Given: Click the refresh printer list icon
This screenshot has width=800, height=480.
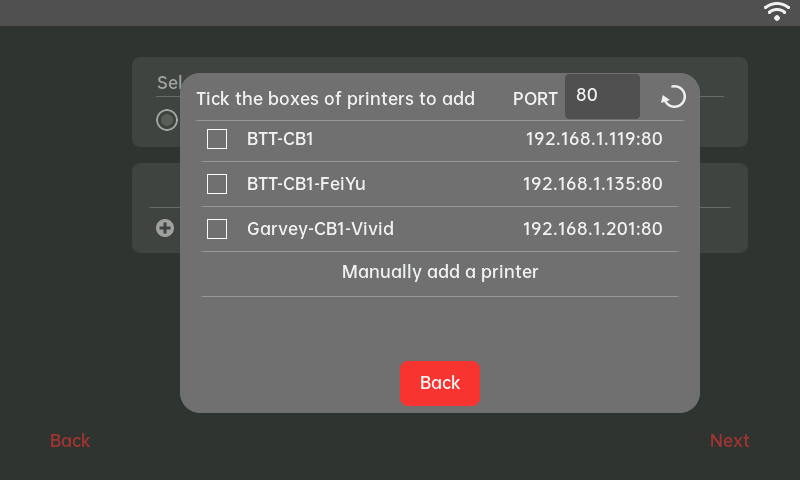Looking at the screenshot, I should (674, 97).
